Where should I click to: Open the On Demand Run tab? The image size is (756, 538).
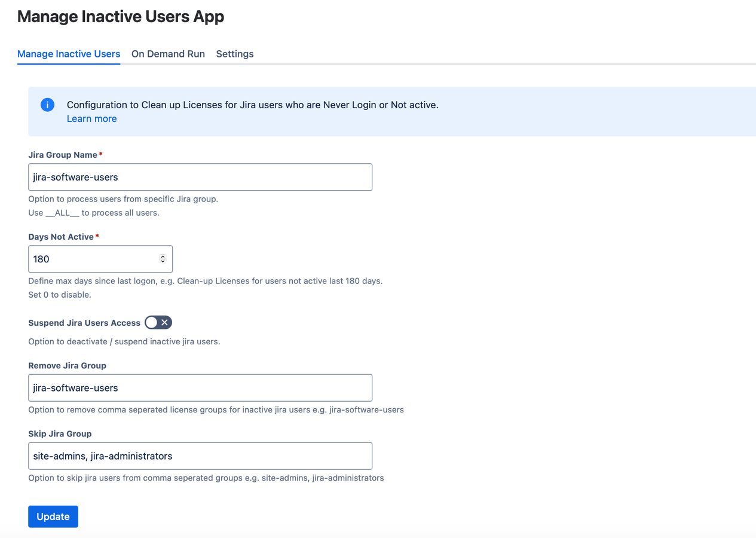(x=168, y=54)
